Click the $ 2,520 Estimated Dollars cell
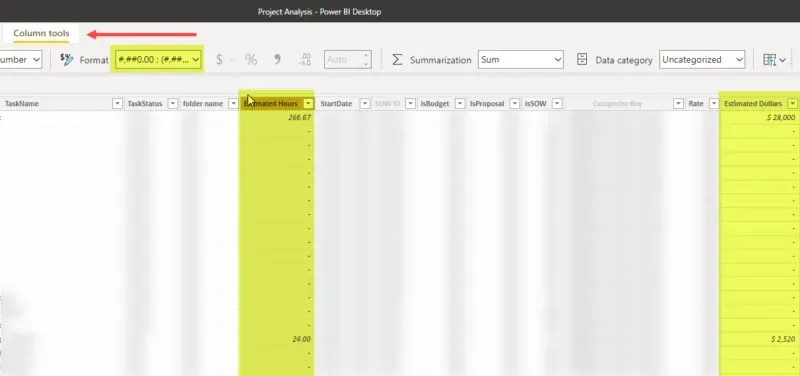800x376 pixels. pyautogui.click(x=760, y=339)
